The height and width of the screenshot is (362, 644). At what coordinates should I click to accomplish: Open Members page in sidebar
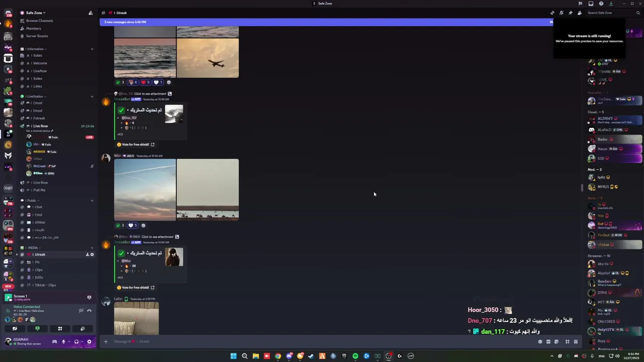tap(33, 28)
